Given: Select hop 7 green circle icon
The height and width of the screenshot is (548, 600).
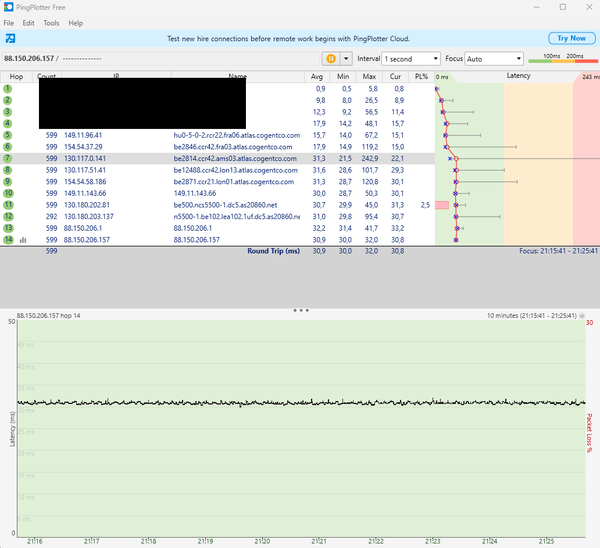Looking at the screenshot, I should pos(8,158).
